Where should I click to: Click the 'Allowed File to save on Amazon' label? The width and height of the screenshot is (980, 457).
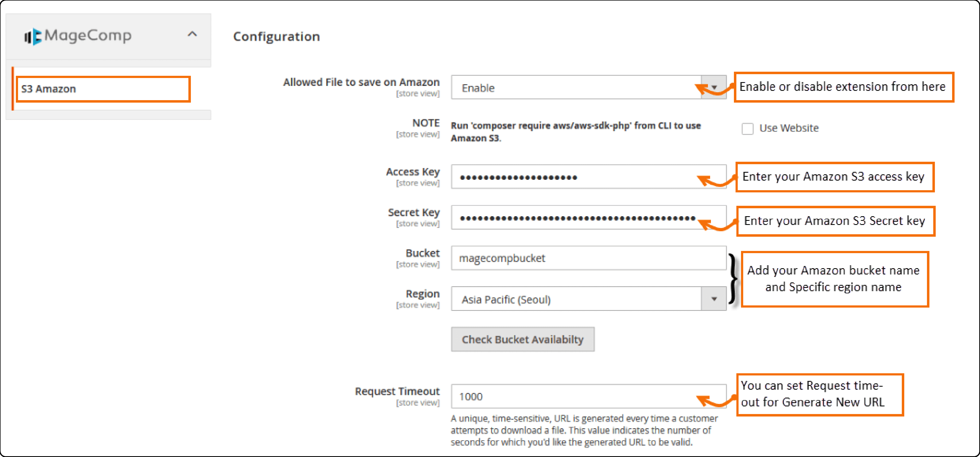[361, 82]
